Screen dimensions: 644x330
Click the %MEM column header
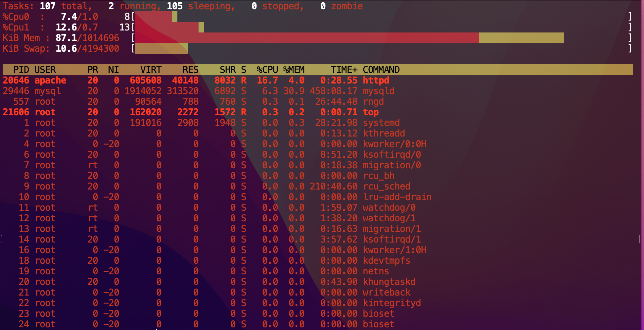tap(294, 70)
